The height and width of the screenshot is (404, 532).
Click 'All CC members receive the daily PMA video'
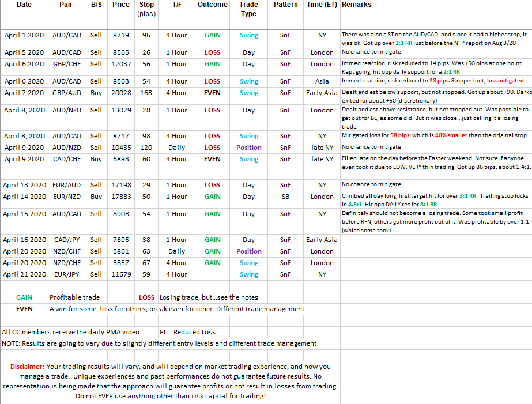[71, 332]
